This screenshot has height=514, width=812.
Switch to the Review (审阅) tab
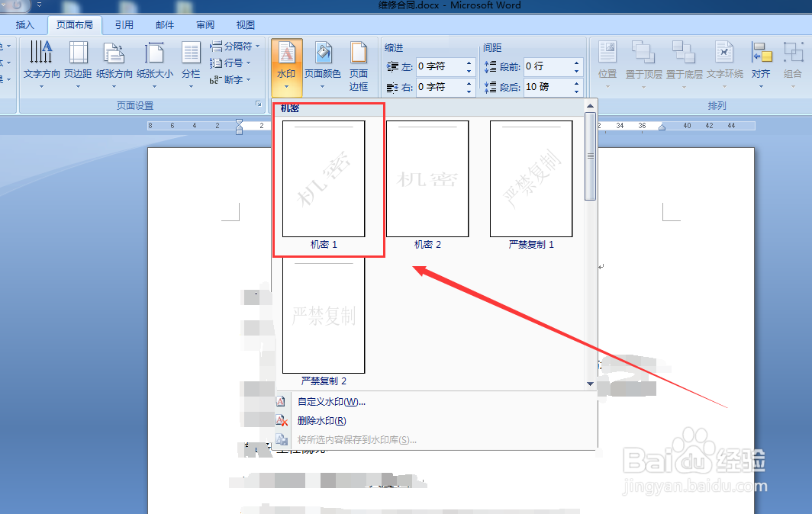coord(205,25)
